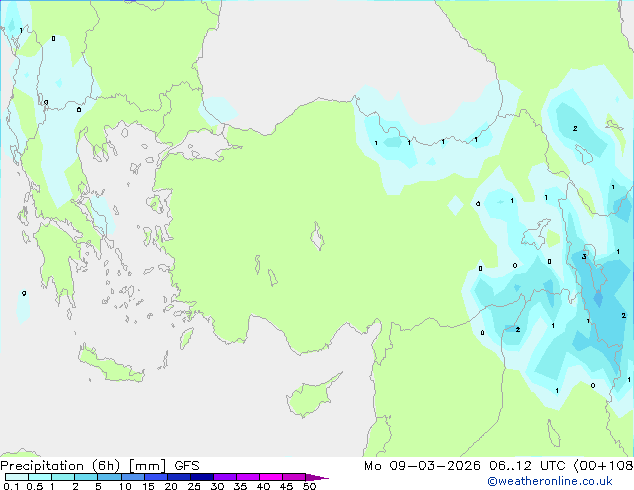
Task: Click the '06..12 UTC' time range
Action: point(526,466)
